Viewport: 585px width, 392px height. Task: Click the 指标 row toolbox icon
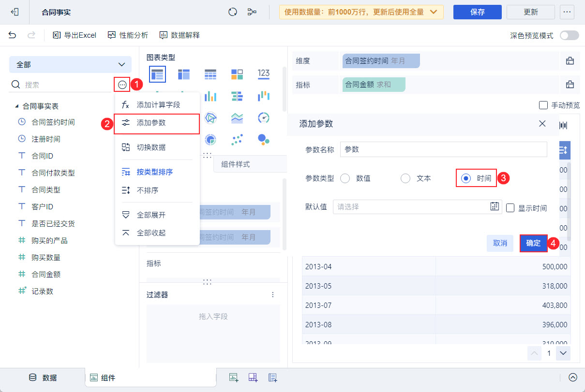pyautogui.click(x=570, y=85)
